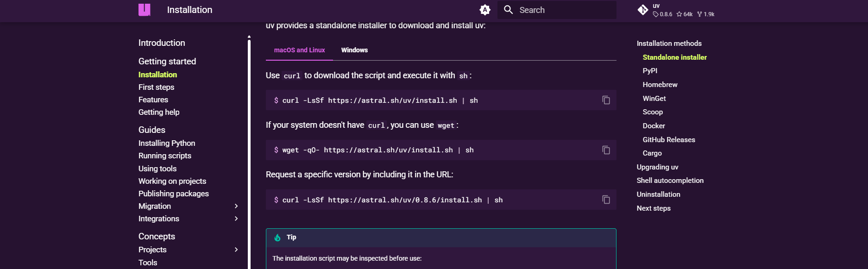Open the uv GitHub repository link
This screenshot has width=868, height=269.
[x=676, y=10]
